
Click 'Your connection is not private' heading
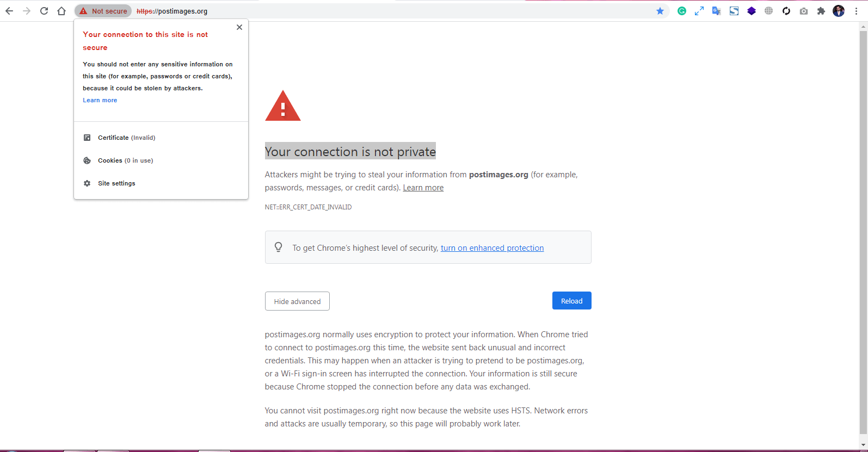click(350, 151)
